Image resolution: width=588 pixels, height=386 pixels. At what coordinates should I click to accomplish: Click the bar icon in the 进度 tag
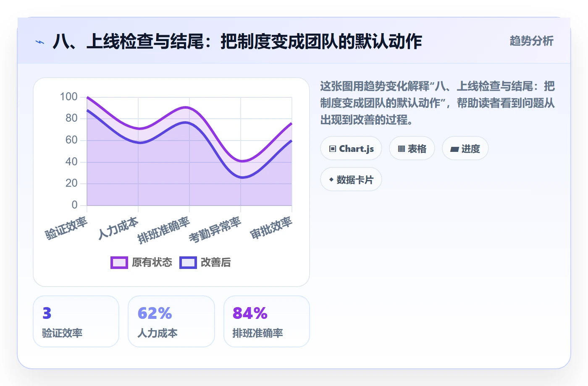(454, 149)
